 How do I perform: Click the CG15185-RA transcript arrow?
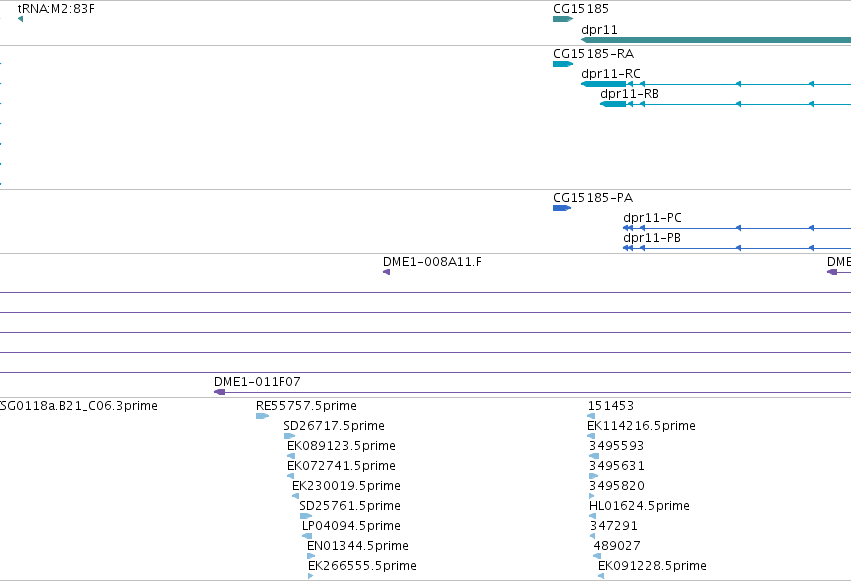563,64
